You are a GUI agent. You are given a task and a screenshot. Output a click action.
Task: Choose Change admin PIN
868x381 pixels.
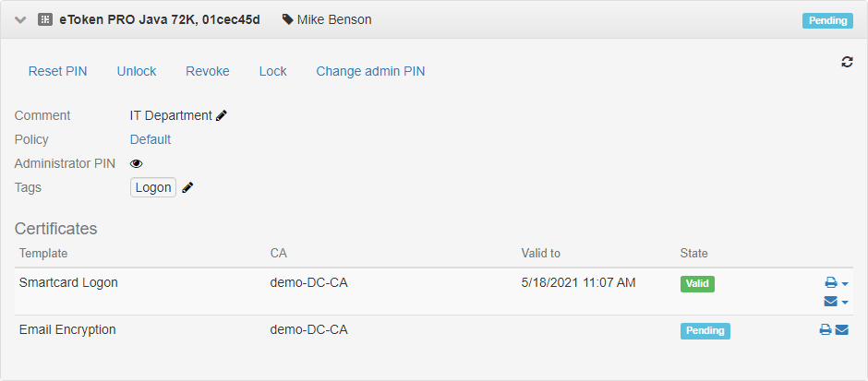370,71
